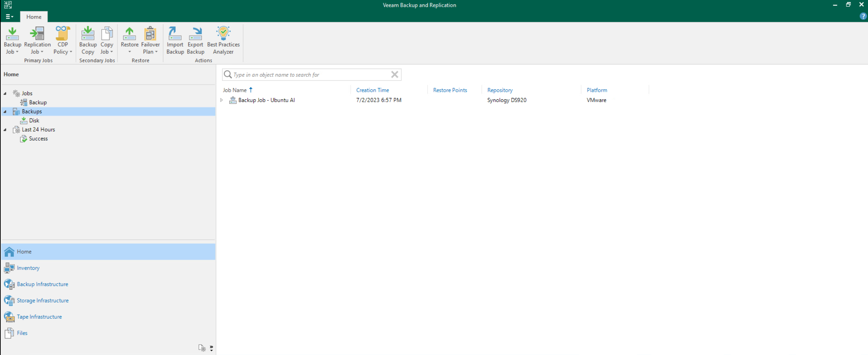868x355 pixels.
Task: Collapse the Last 24 Hours tree node
Action: point(5,130)
